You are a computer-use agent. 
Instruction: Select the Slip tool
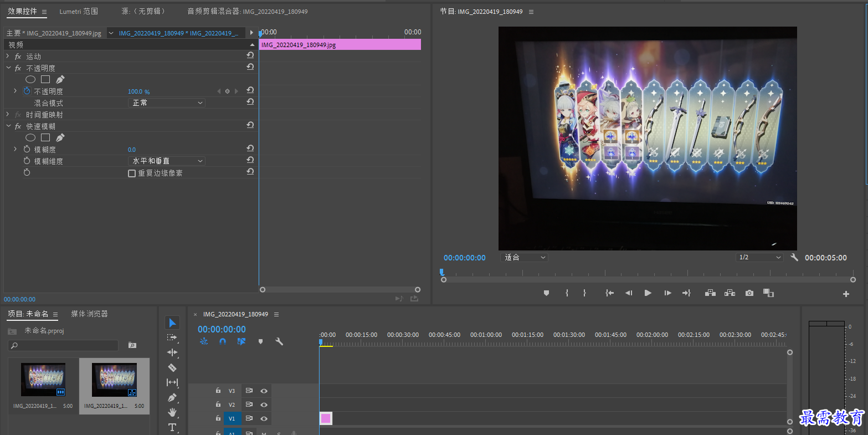click(x=172, y=382)
